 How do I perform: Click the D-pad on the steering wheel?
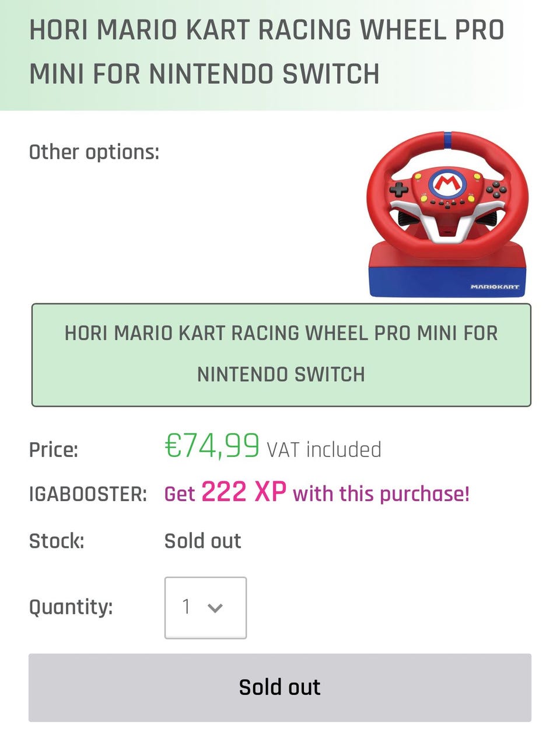tap(399, 189)
